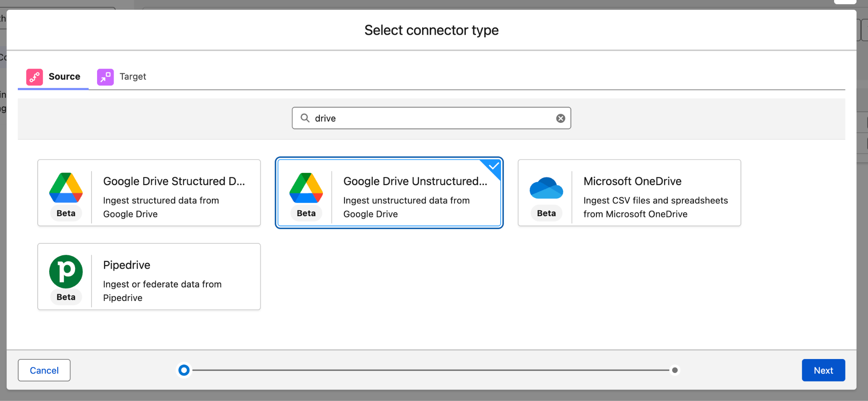The image size is (868, 401).
Task: Switch to the Source tab
Action: tap(53, 77)
